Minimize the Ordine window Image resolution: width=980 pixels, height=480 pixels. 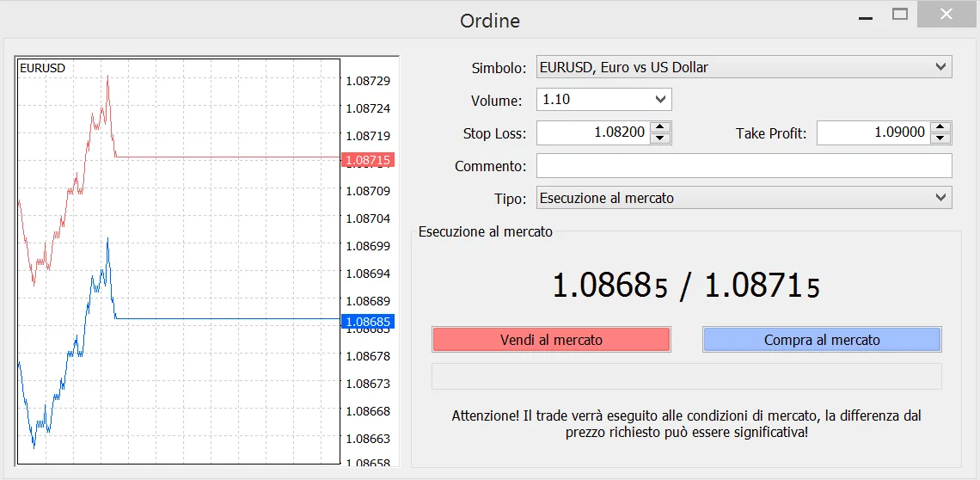pyautogui.click(x=866, y=16)
